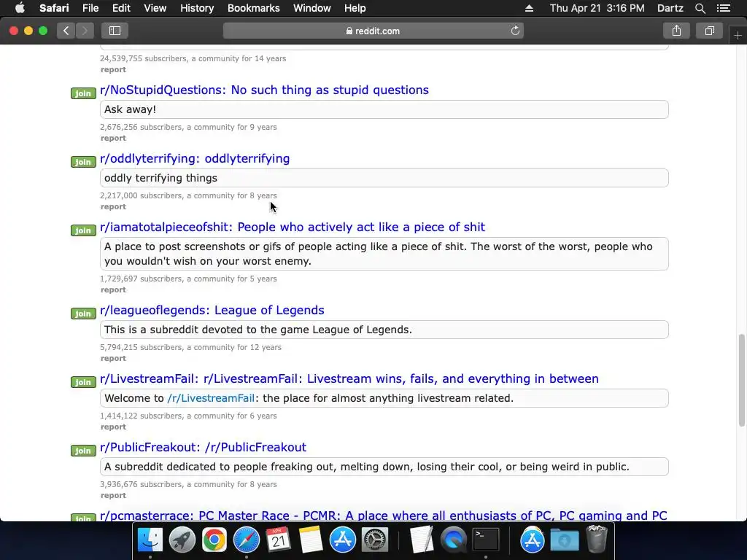Click the Dartz user name in menu bar
Viewport: 747px width, 560px height.
tap(670, 8)
